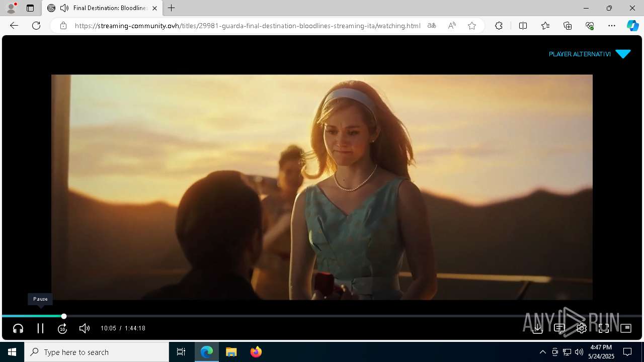Go back to the previous page
644x362 pixels.
[14, 26]
